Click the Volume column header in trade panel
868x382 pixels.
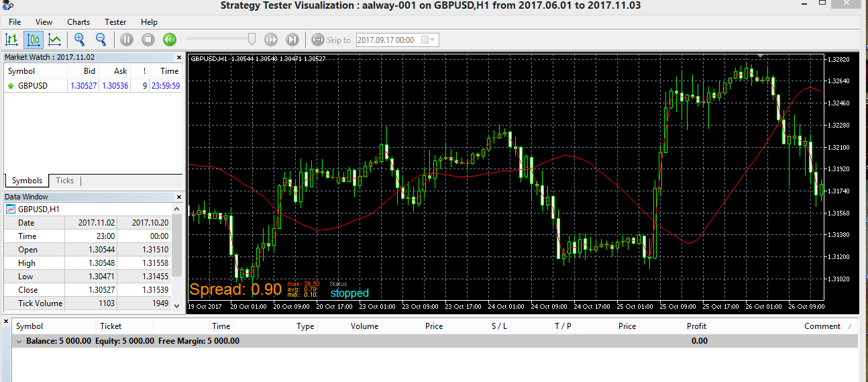click(x=364, y=326)
